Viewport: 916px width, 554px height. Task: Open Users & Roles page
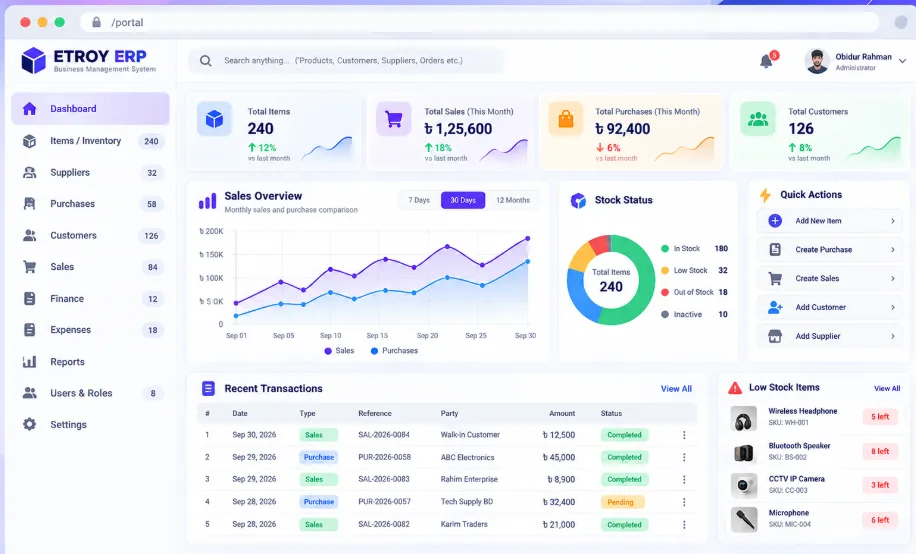(x=91, y=393)
